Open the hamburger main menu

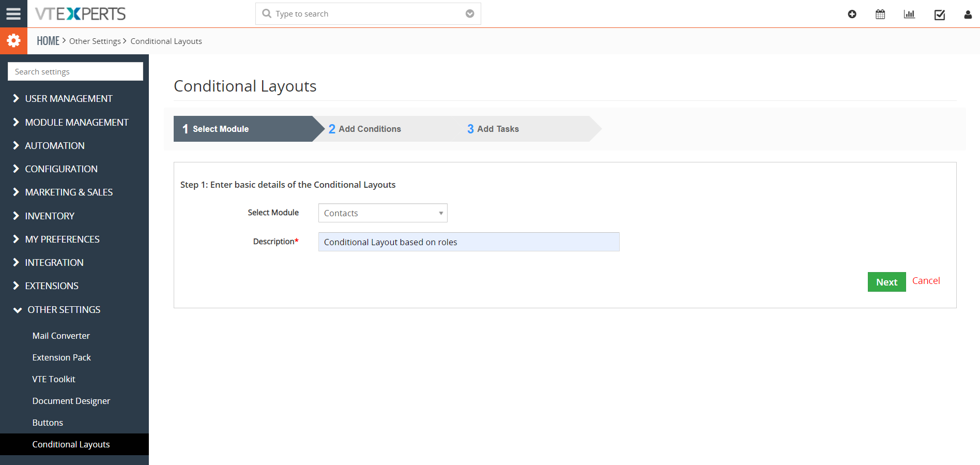coord(13,13)
